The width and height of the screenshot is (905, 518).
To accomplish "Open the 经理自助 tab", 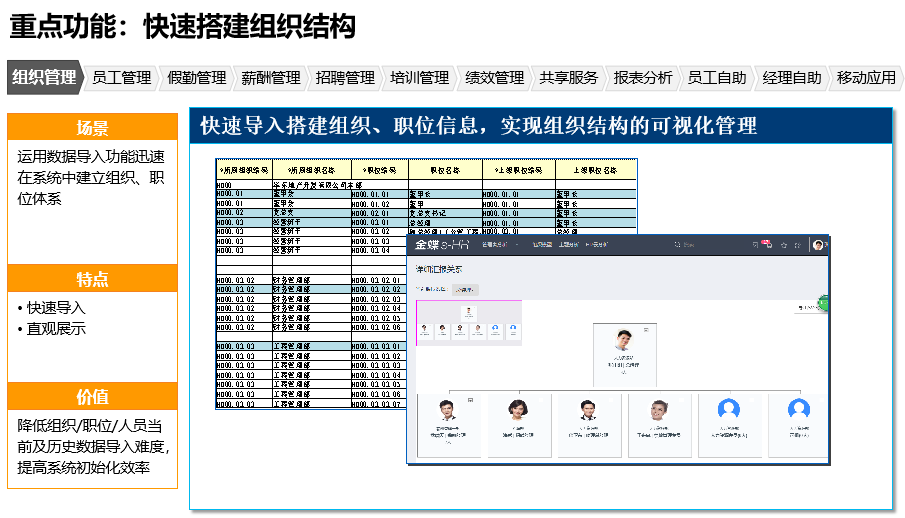I will 792,78.
